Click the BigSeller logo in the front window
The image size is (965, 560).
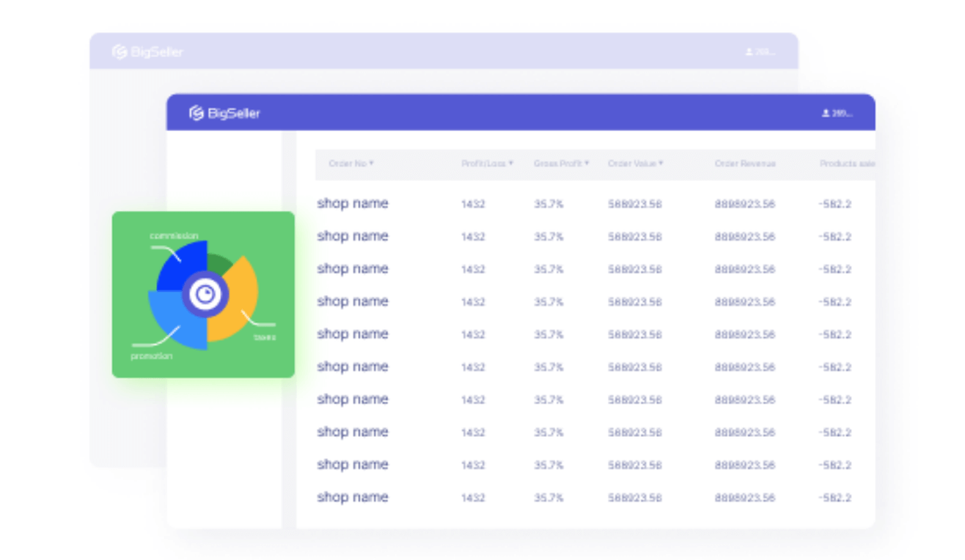[x=224, y=113]
